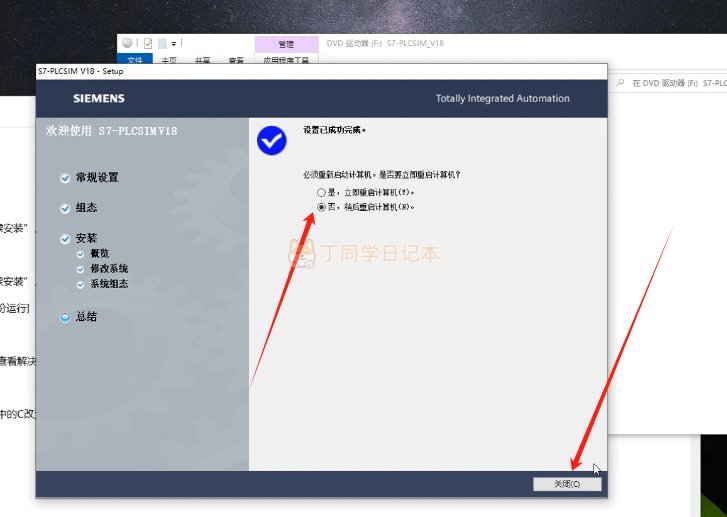Click 'Totally Integrated Automation' header text
The image size is (727, 517).
(x=503, y=98)
